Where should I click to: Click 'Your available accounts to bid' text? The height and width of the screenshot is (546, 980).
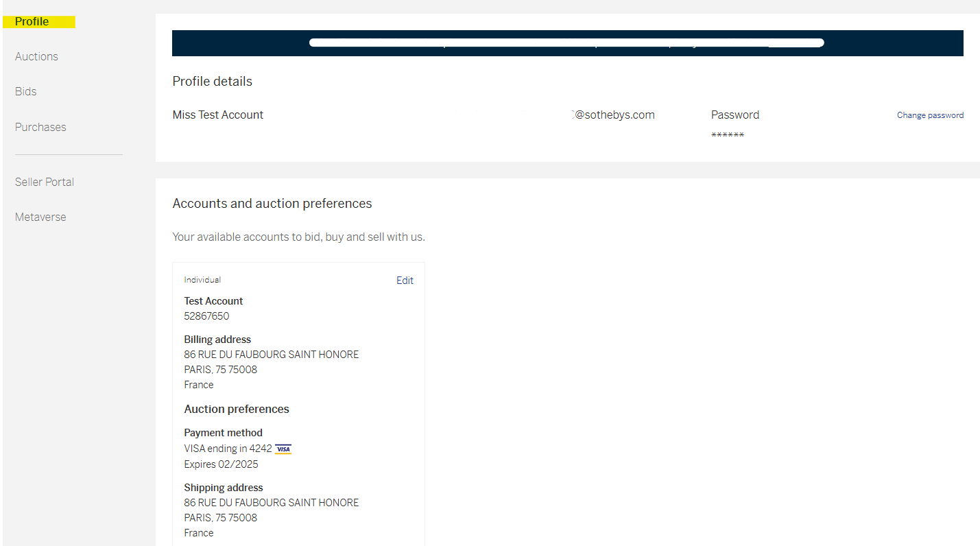[299, 237]
